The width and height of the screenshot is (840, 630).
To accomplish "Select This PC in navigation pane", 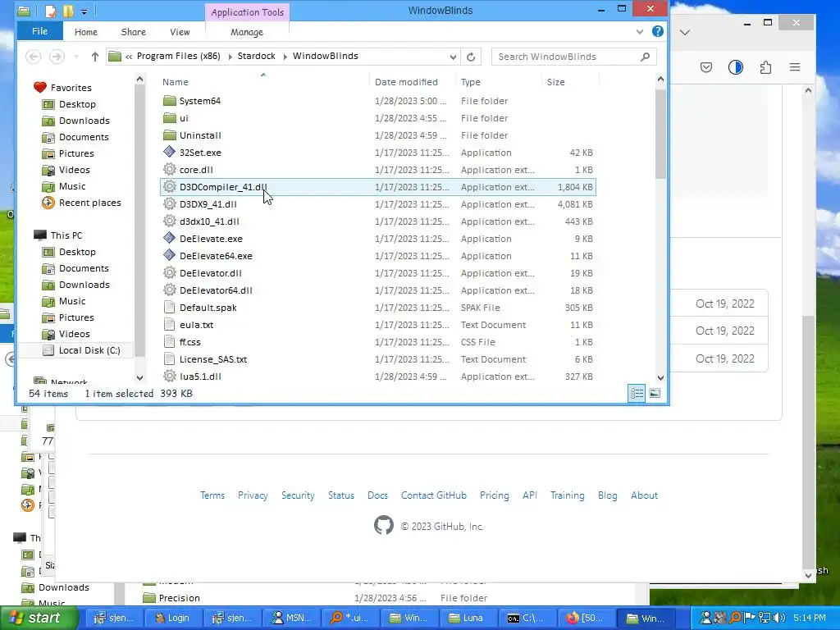I will tap(58, 235).
